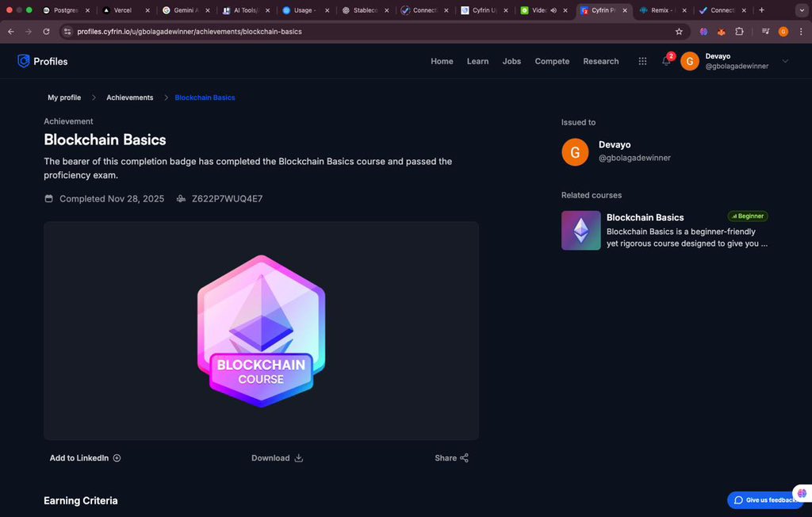This screenshot has height=517, width=812.
Task: Open the Achievements breadcrumb link
Action: (129, 97)
